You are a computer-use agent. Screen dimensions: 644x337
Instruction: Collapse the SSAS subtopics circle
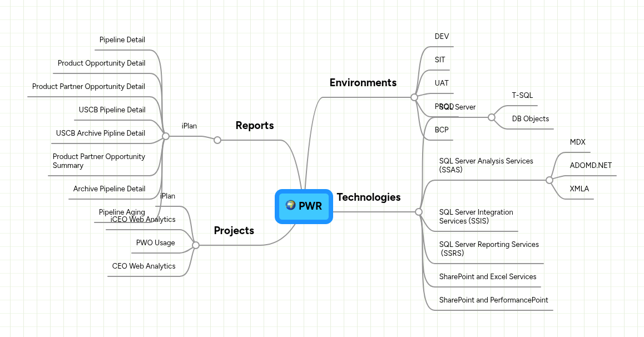[x=549, y=180]
